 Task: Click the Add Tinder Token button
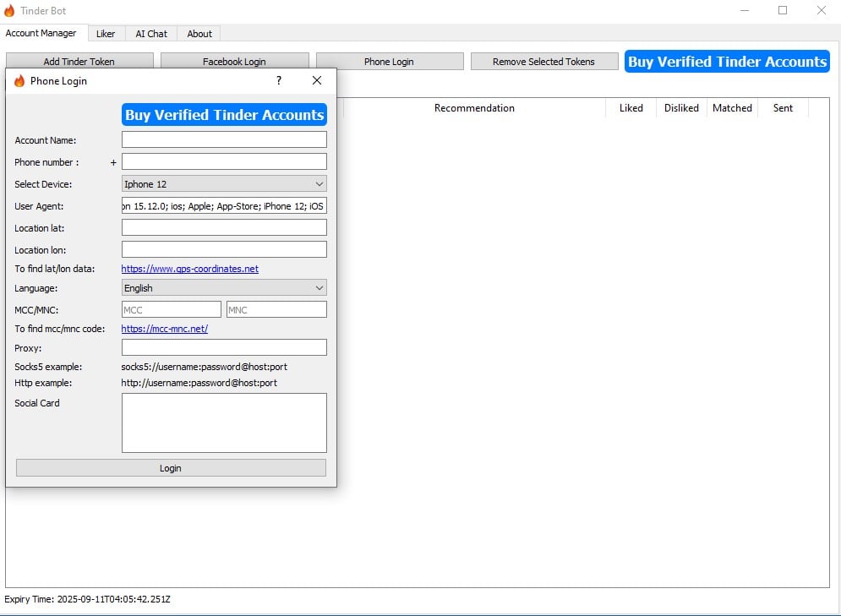(79, 61)
